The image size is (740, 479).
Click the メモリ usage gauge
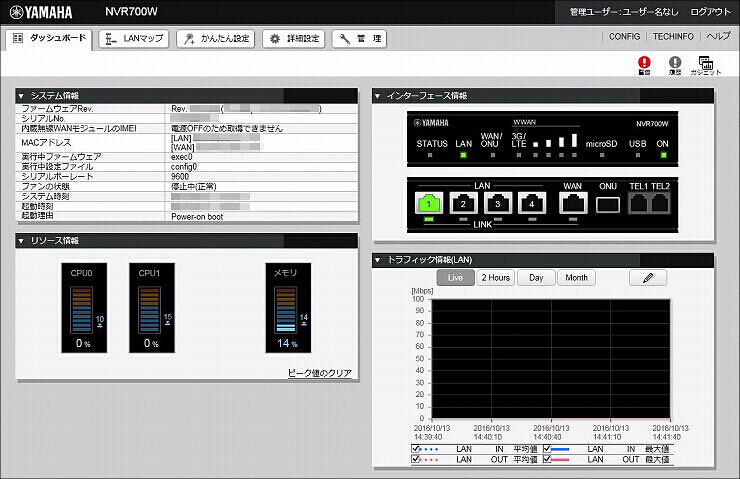point(288,308)
